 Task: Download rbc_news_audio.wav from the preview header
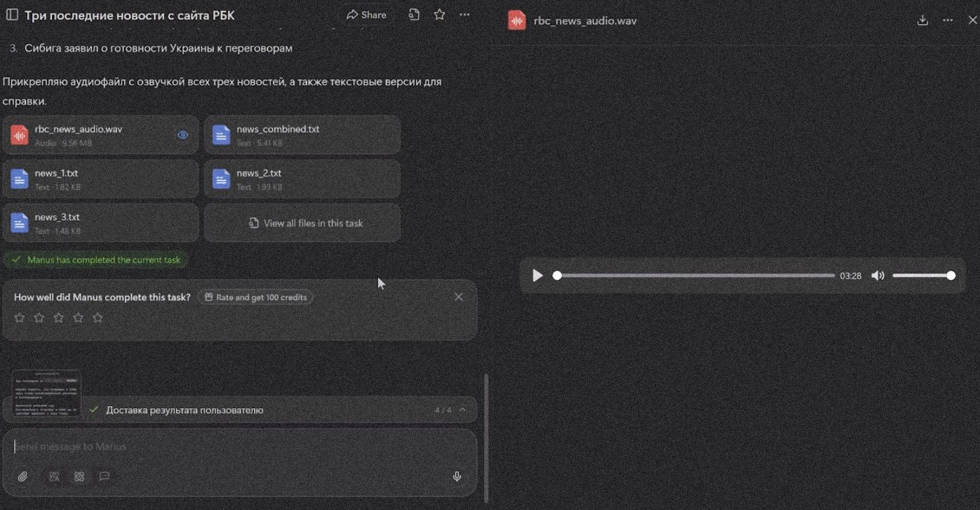click(x=923, y=20)
